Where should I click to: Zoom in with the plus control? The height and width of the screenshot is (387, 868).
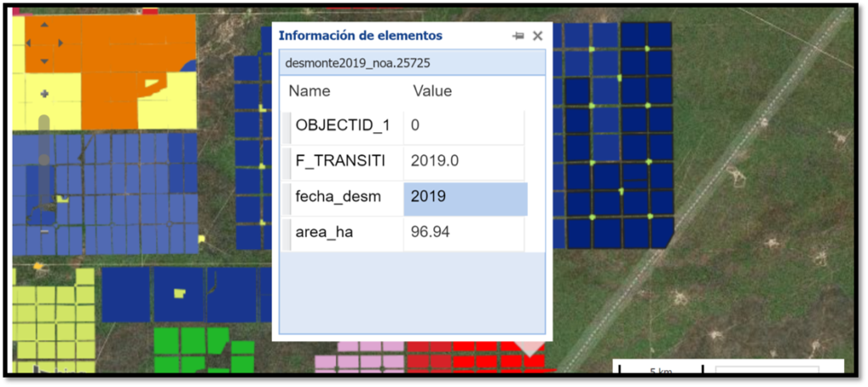coord(45,94)
